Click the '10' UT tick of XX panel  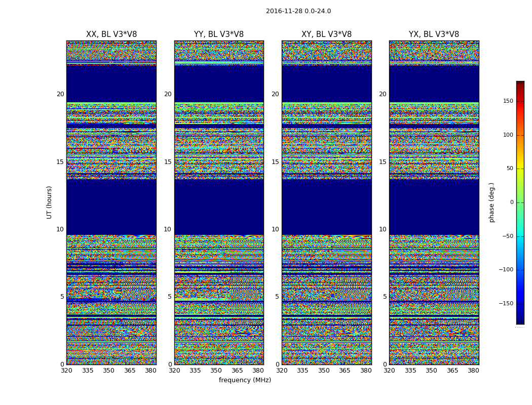point(60,229)
